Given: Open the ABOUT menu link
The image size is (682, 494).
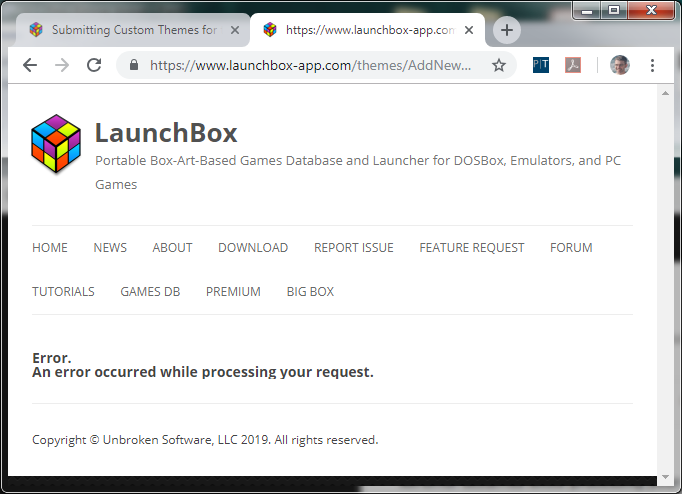Looking at the screenshot, I should click(172, 247).
